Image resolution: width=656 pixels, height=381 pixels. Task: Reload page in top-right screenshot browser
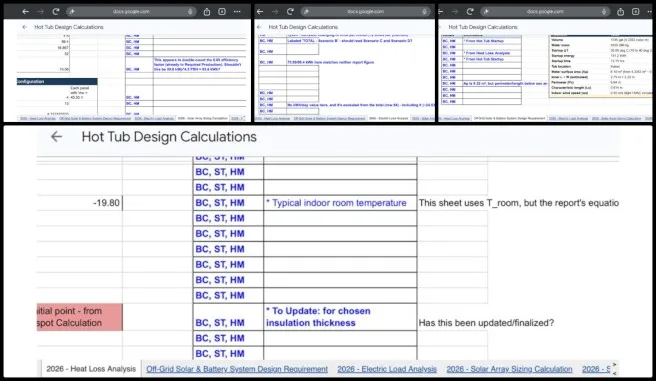[x=470, y=12]
